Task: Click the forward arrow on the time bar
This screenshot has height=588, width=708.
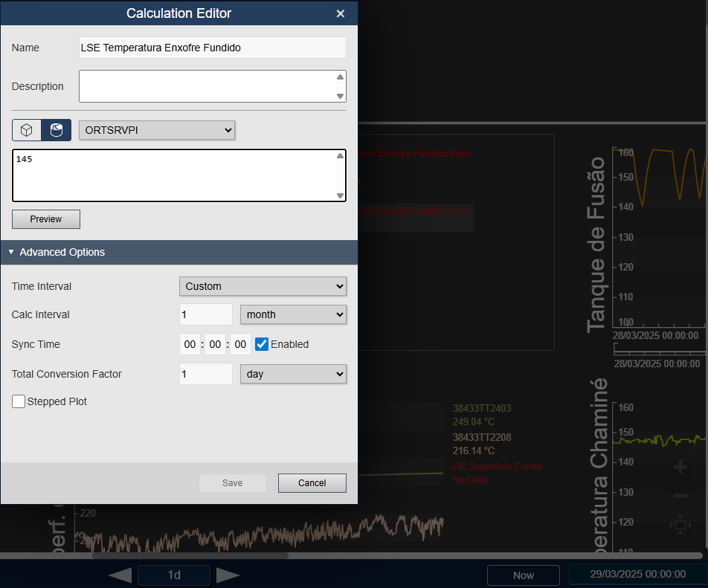Action: click(x=228, y=575)
